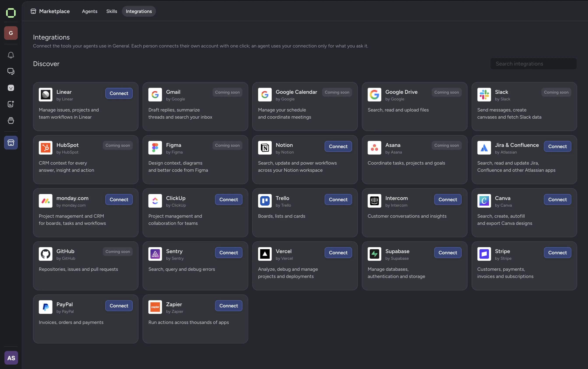Connect the Canva integration

[557, 199]
